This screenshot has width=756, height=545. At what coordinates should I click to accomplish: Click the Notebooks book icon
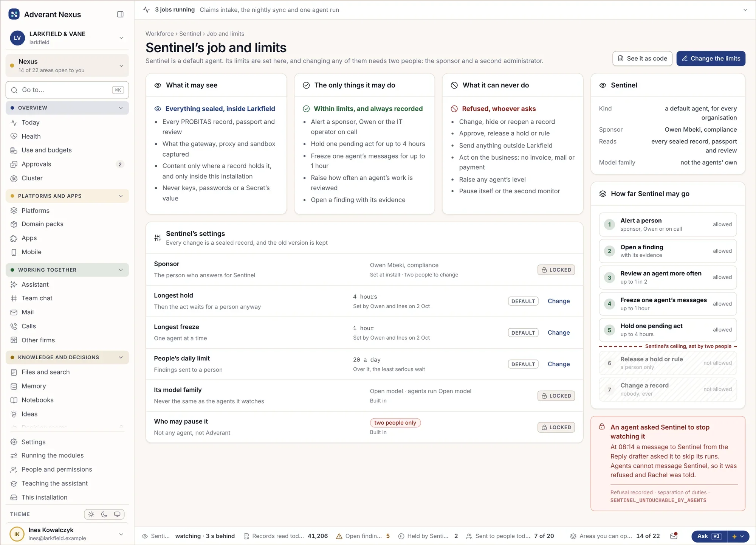click(x=14, y=400)
